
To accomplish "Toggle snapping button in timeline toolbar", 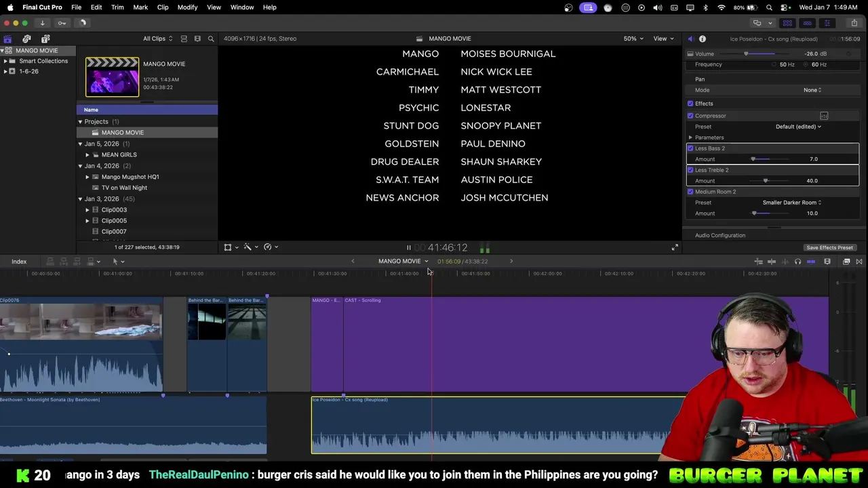I will click(810, 262).
